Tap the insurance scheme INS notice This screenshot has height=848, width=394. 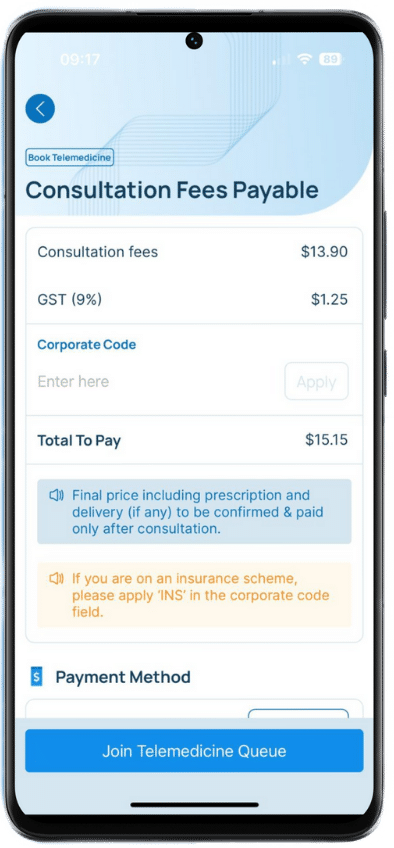click(194, 595)
